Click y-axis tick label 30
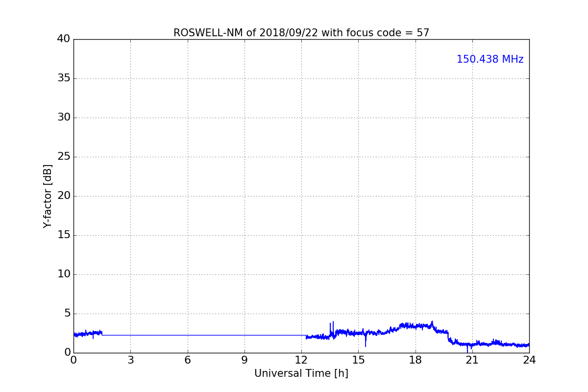The width and height of the screenshot is (588, 392). click(x=64, y=118)
